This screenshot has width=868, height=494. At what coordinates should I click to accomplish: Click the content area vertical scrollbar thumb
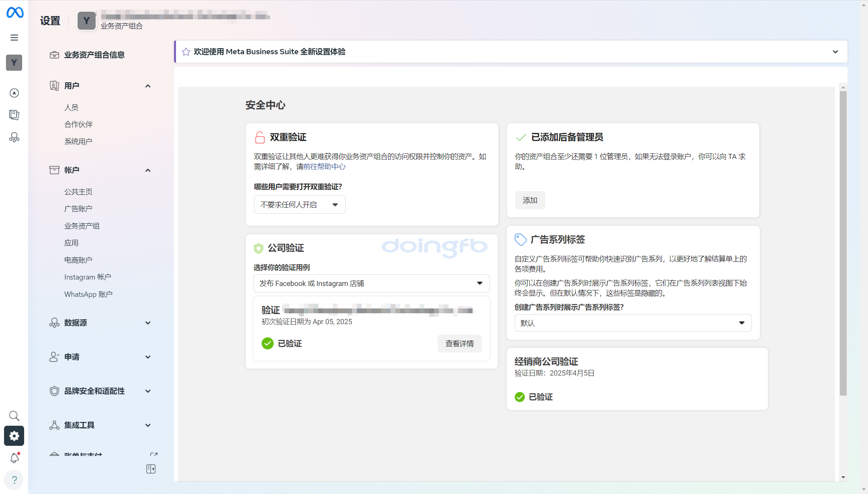pyautogui.click(x=843, y=243)
